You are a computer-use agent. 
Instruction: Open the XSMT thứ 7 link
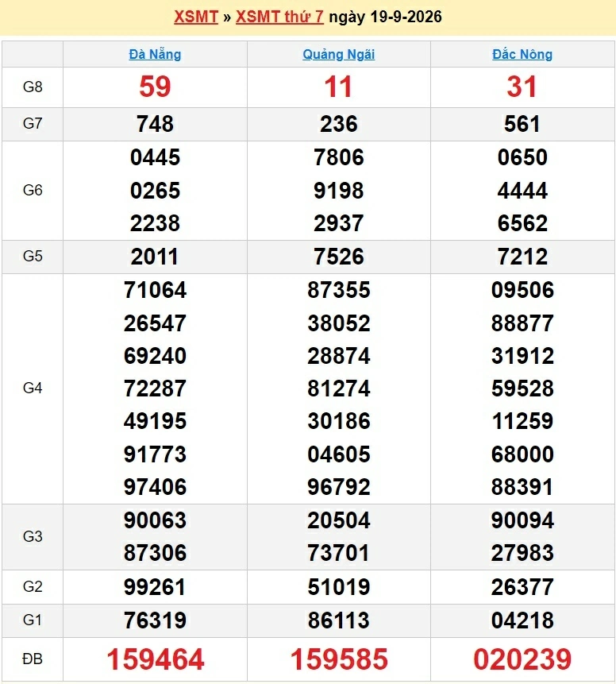pyautogui.click(x=279, y=17)
